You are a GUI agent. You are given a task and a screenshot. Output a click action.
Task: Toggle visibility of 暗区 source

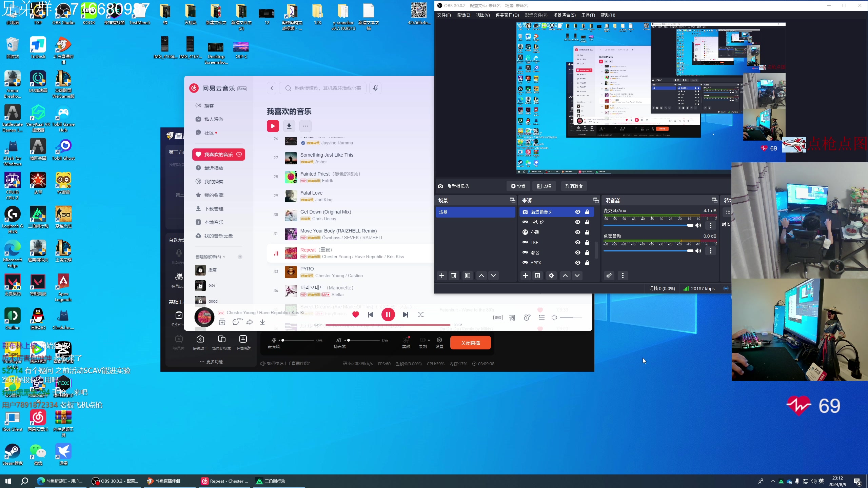point(578,252)
